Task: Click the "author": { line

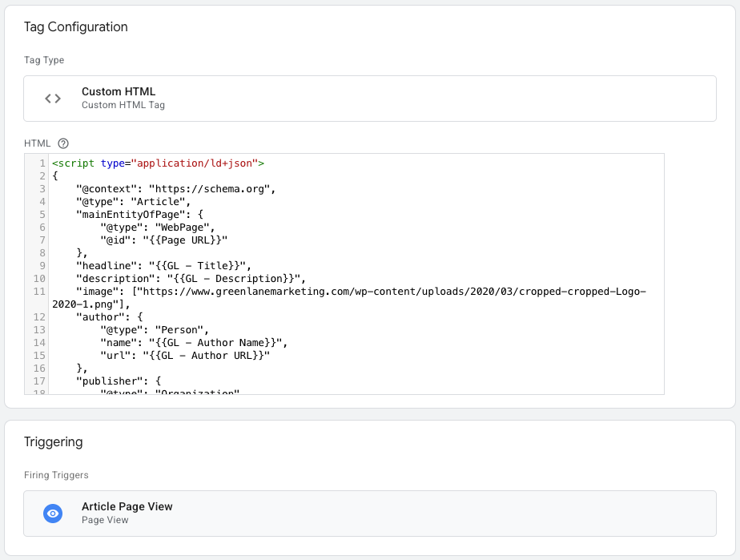Action: tap(109, 316)
